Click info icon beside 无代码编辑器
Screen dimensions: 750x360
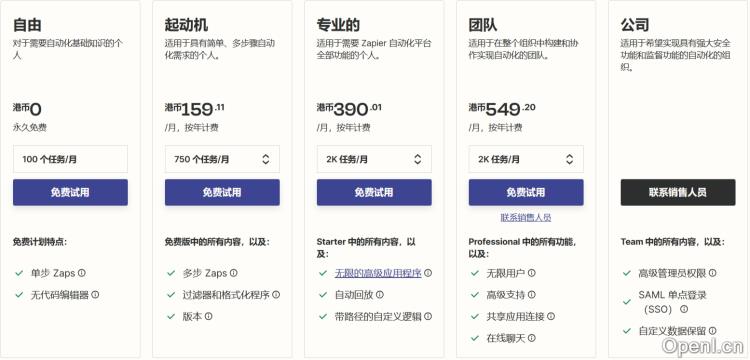pyautogui.click(x=95, y=295)
